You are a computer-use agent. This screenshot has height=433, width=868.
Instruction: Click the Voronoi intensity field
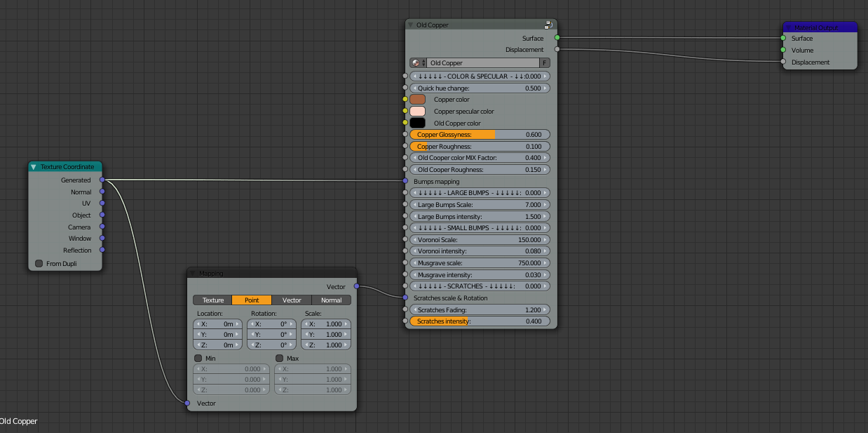pos(480,251)
